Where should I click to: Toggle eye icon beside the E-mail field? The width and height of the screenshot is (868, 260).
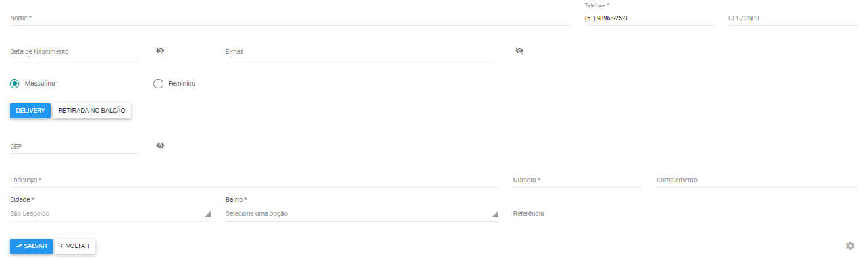click(519, 51)
